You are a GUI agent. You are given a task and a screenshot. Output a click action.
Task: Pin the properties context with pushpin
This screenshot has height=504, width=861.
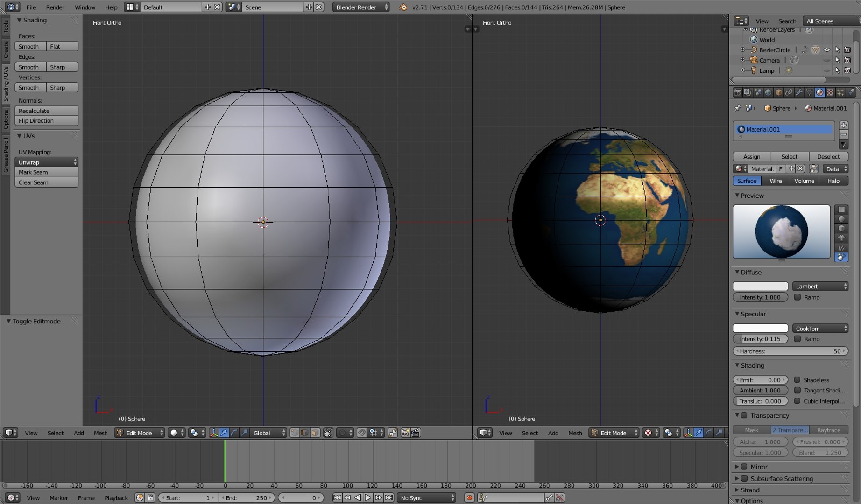pyautogui.click(x=737, y=108)
